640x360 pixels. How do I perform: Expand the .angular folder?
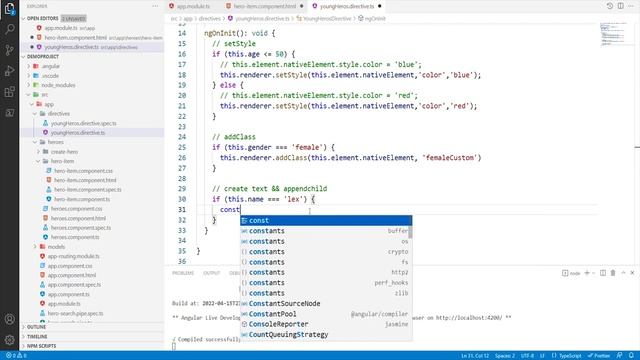(51, 66)
